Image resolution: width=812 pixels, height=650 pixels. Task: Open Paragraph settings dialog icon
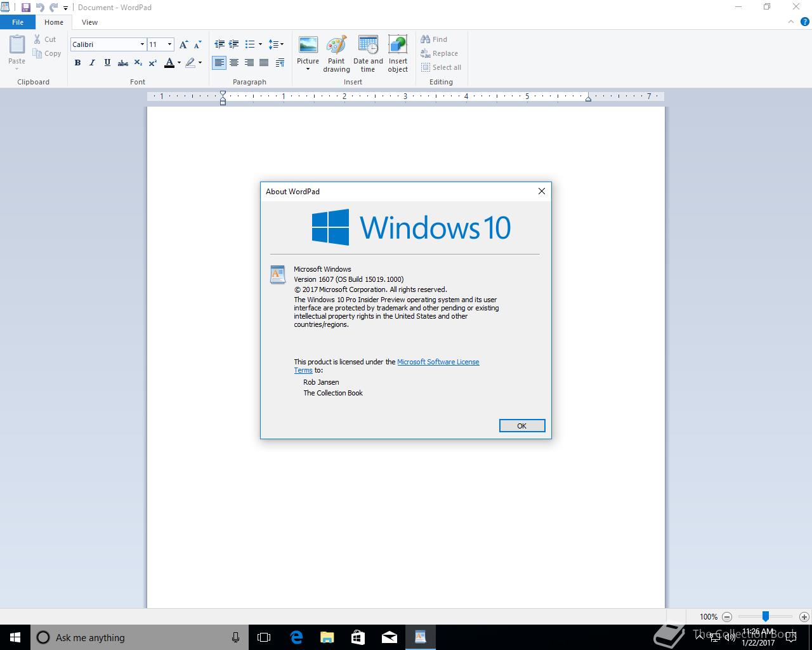(x=280, y=63)
